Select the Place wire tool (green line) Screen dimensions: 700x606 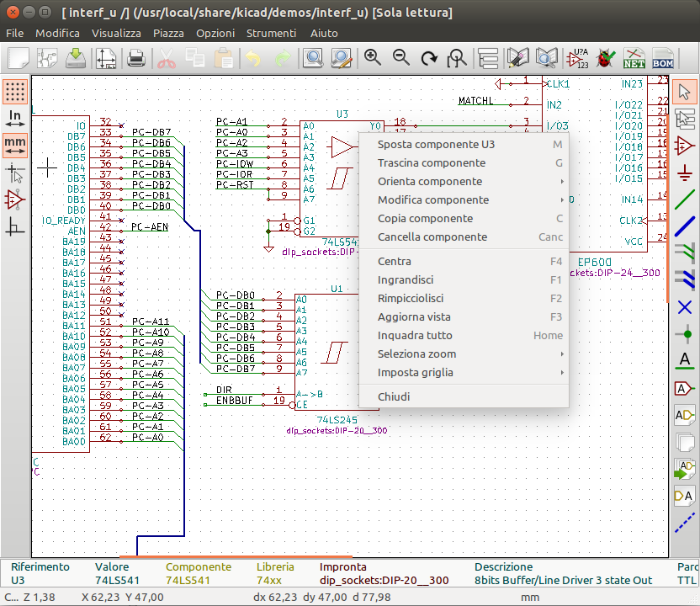pyautogui.click(x=685, y=200)
